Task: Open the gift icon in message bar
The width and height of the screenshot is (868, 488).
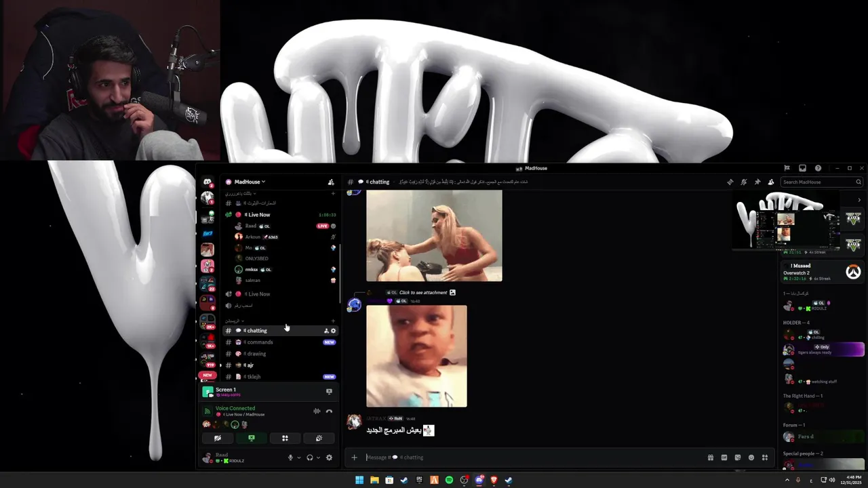Action: point(711,457)
